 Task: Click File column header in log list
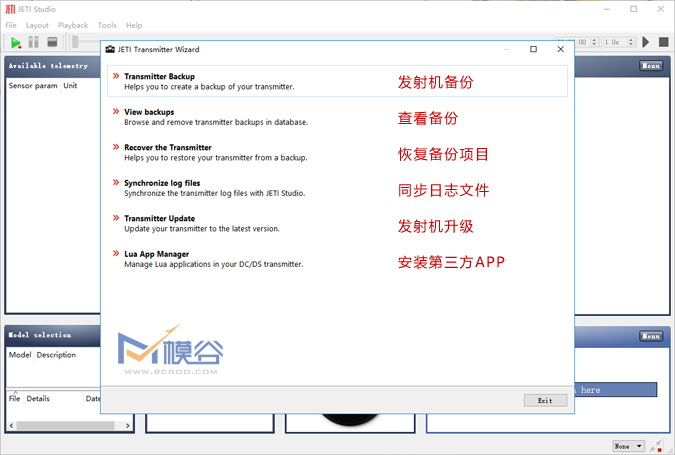pyautogui.click(x=14, y=398)
